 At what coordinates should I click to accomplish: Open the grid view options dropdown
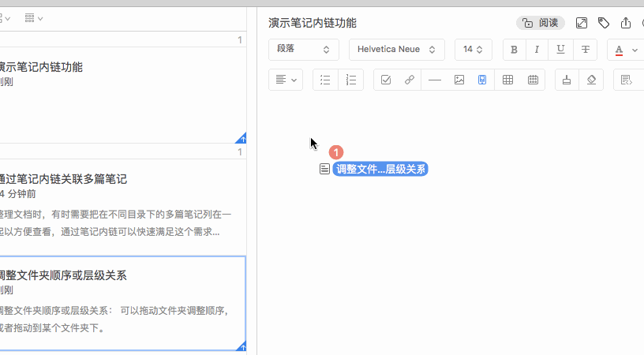(x=34, y=18)
